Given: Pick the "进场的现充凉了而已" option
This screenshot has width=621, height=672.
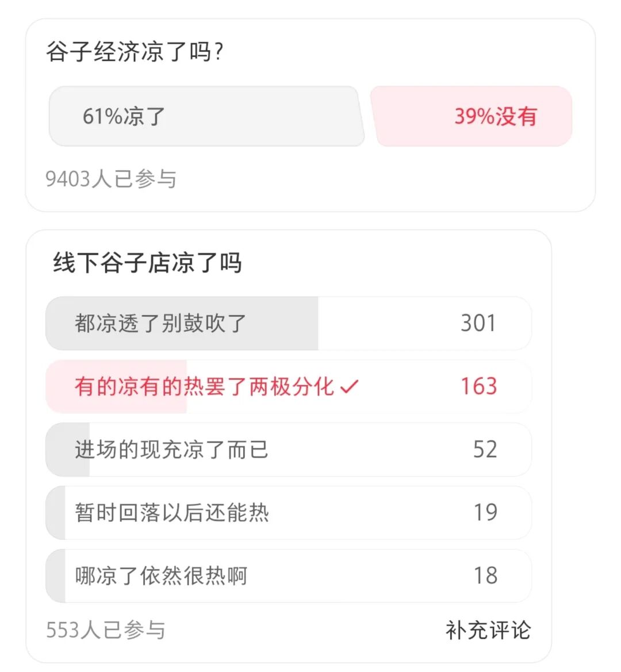Looking at the screenshot, I should click(x=171, y=450).
